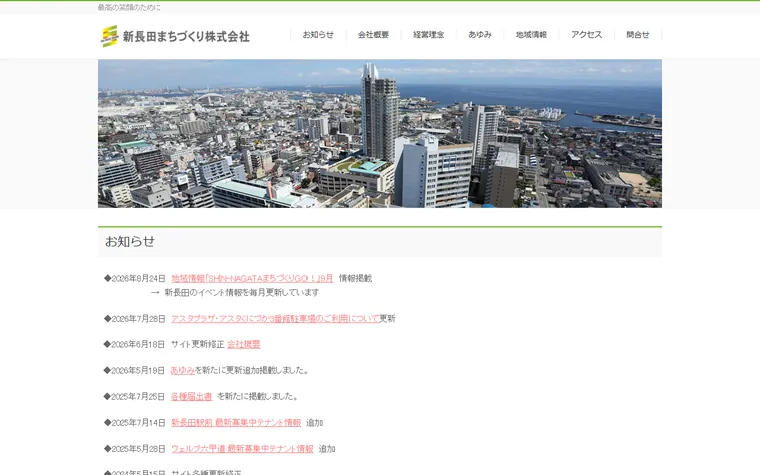Image resolution: width=760 pixels, height=475 pixels.
Task: Open the 問合せ menu item
Action: [x=638, y=34]
